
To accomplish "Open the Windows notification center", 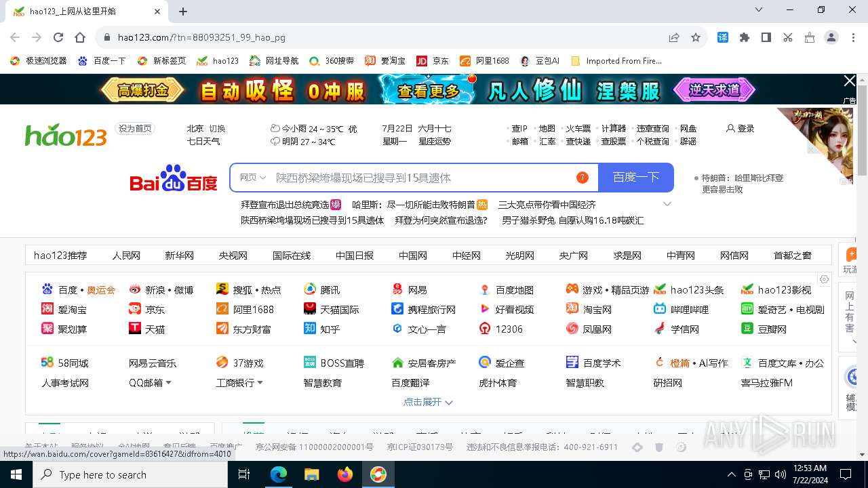I will pos(846,474).
